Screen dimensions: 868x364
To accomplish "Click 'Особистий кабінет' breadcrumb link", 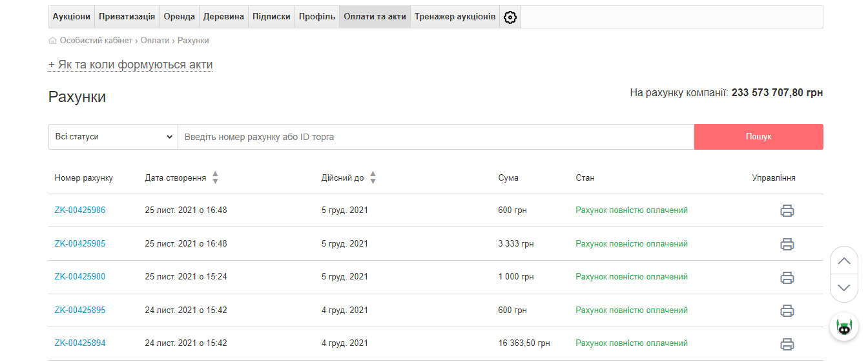I will click(x=96, y=41).
